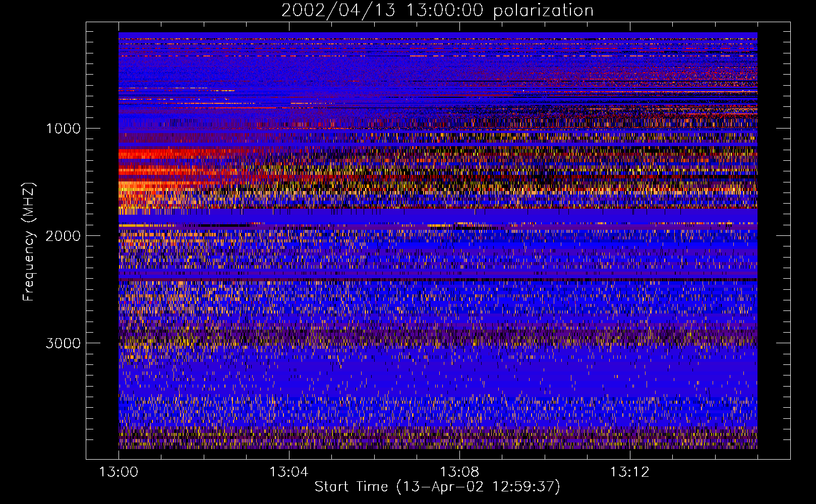This screenshot has width=816, height=504.
Task: Click the 13:00 time tick label
Action: click(119, 472)
